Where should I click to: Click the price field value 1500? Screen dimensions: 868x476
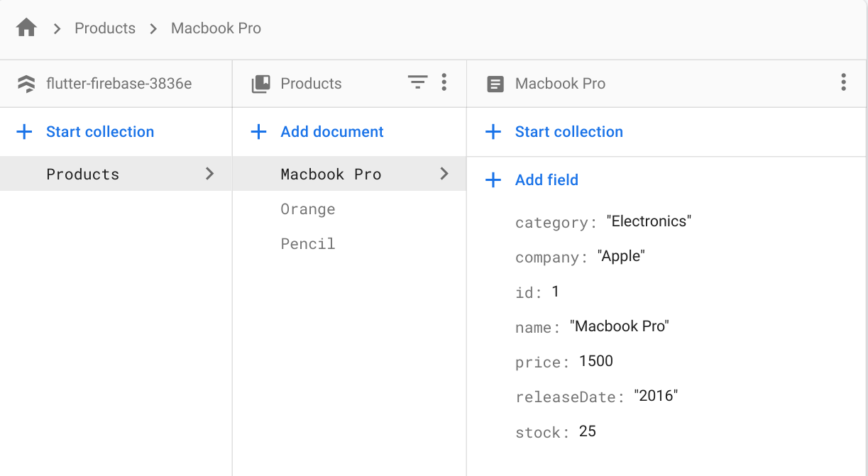[x=596, y=361]
